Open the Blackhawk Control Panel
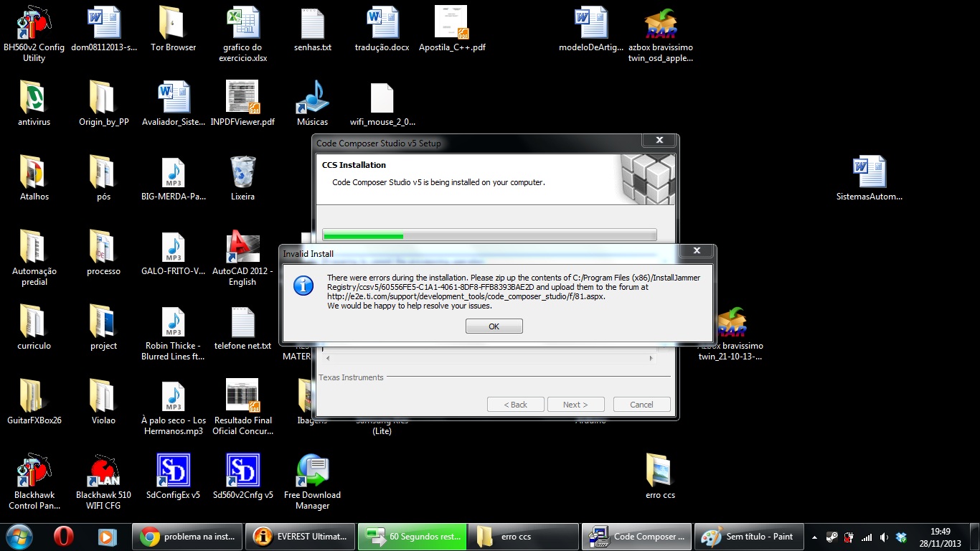Viewport: 980px width, 551px height. [33, 470]
